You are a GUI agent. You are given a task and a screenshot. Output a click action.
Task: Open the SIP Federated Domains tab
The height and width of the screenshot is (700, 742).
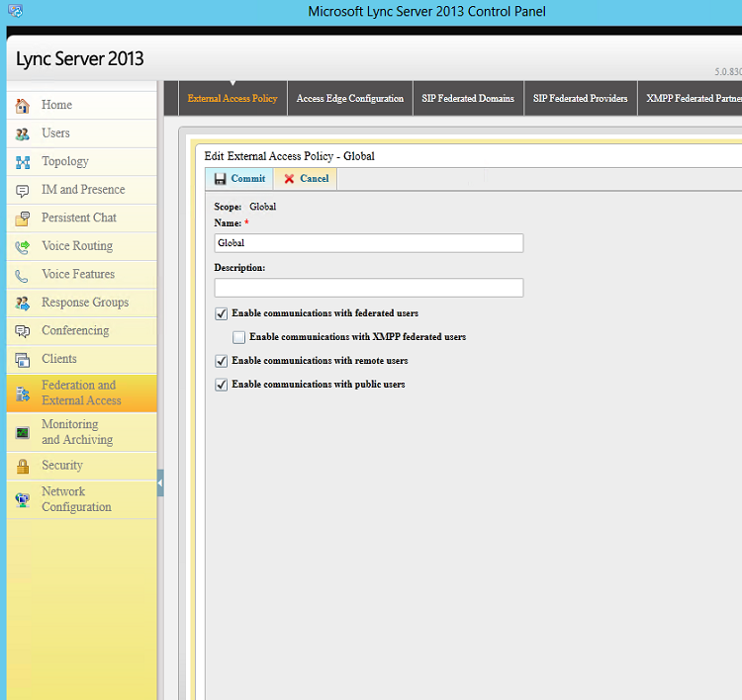468,99
